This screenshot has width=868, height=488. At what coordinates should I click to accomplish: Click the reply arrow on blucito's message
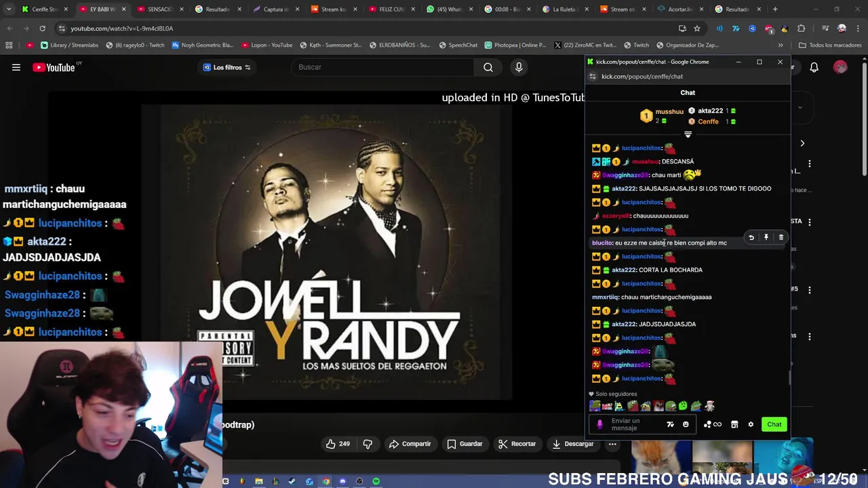[x=751, y=237]
